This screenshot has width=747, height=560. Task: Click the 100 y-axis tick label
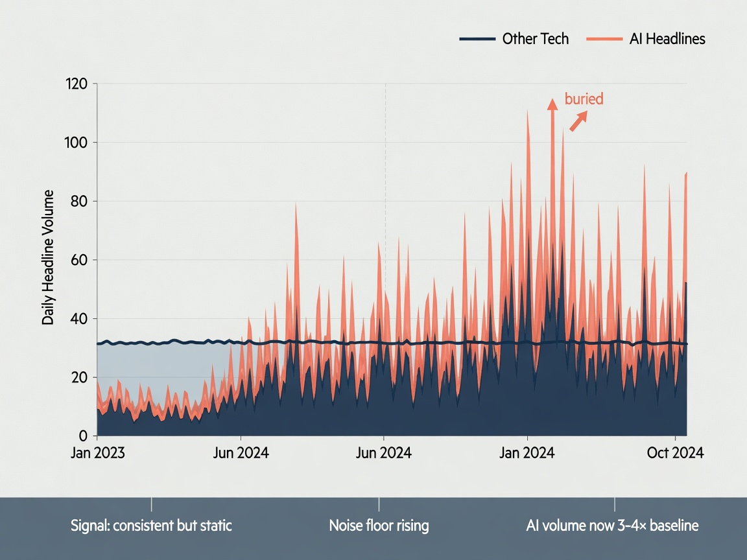pos(77,143)
